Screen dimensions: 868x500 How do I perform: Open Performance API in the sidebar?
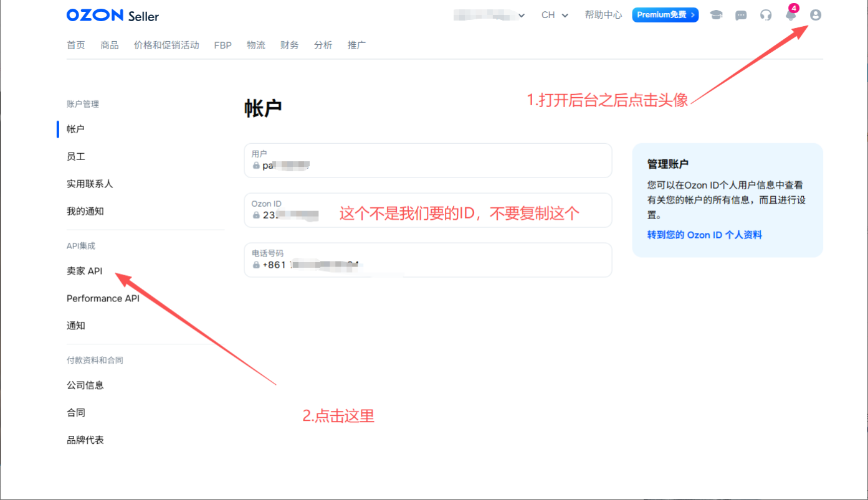pyautogui.click(x=103, y=298)
